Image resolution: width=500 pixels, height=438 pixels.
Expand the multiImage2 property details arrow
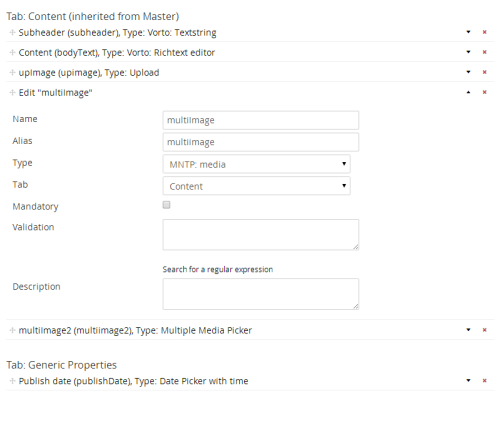point(468,330)
